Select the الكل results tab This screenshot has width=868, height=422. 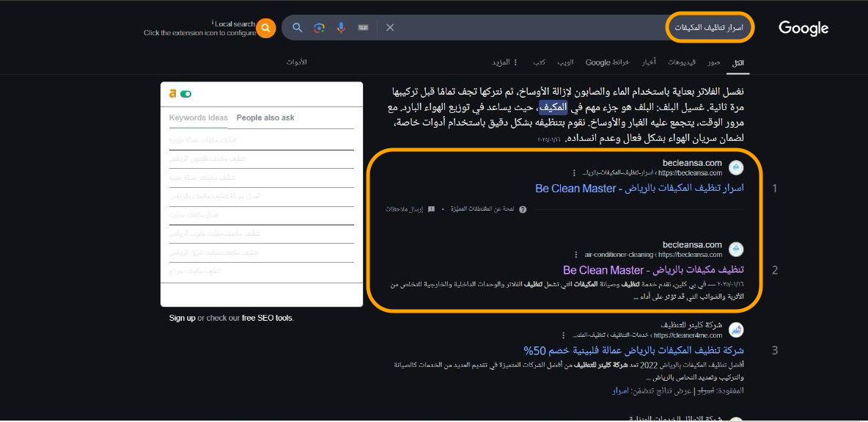pos(738,62)
